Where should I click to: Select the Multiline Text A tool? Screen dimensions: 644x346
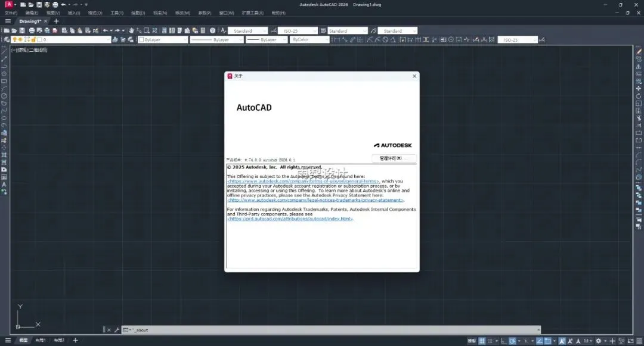pyautogui.click(x=4, y=185)
